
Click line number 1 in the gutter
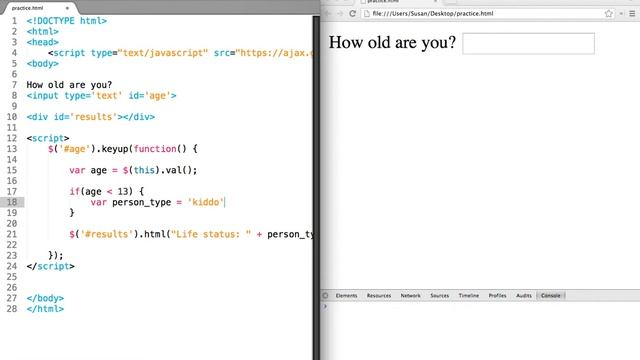tap(14, 21)
